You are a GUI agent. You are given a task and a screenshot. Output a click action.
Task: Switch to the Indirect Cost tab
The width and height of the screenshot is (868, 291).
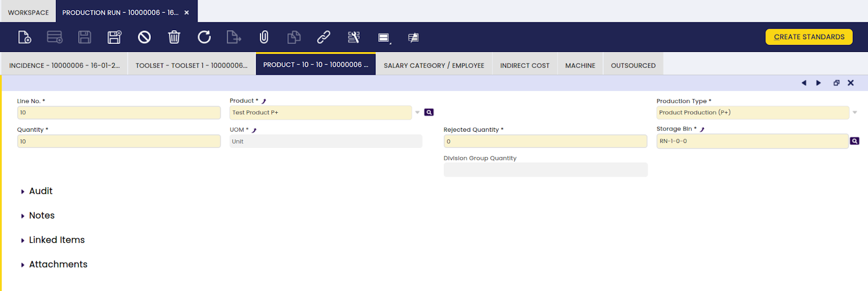(525, 66)
